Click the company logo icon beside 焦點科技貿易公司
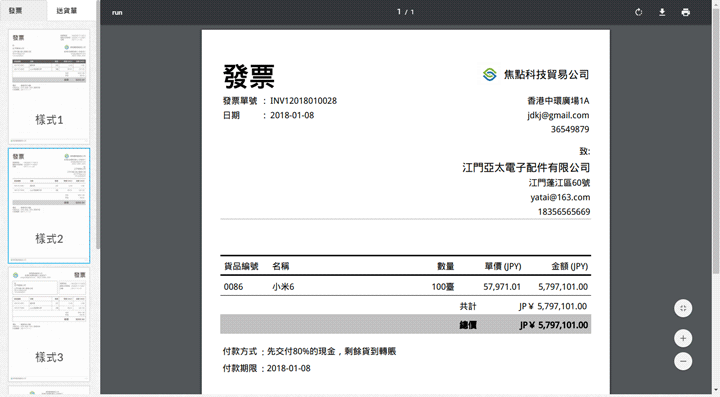This screenshot has height=397, width=720. click(489, 74)
